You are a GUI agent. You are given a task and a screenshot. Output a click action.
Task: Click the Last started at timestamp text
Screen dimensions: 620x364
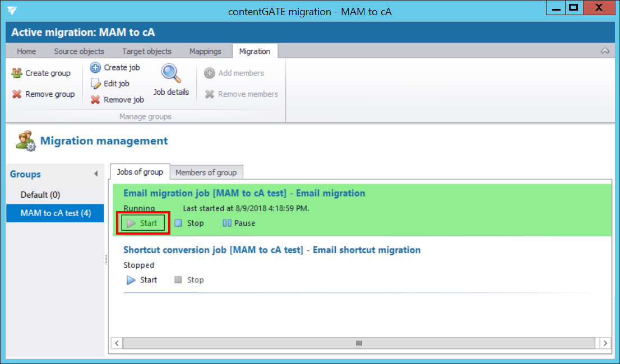click(246, 208)
